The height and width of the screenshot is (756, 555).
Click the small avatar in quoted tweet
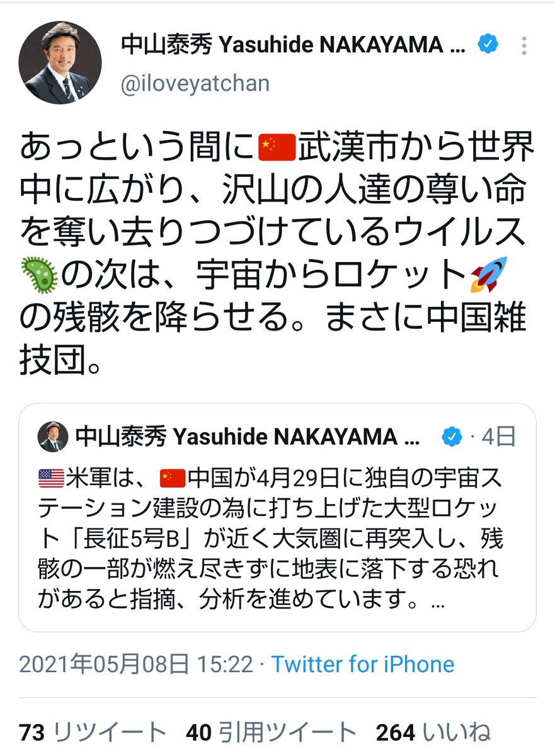53,437
